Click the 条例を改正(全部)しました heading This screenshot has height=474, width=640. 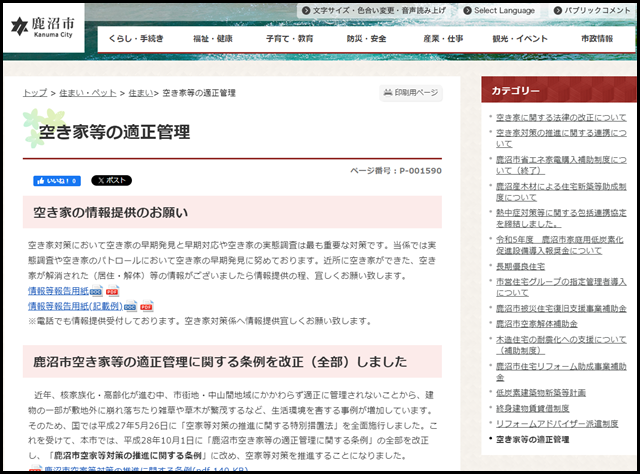click(232, 362)
